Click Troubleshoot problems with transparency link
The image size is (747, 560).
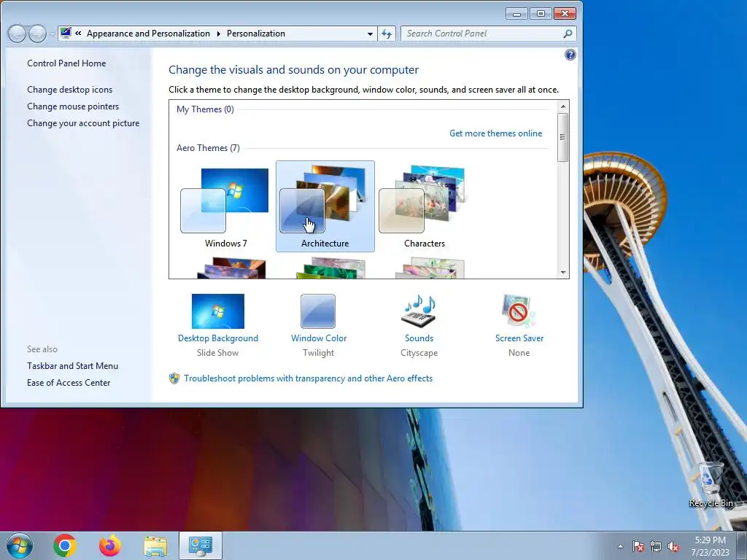click(x=309, y=378)
